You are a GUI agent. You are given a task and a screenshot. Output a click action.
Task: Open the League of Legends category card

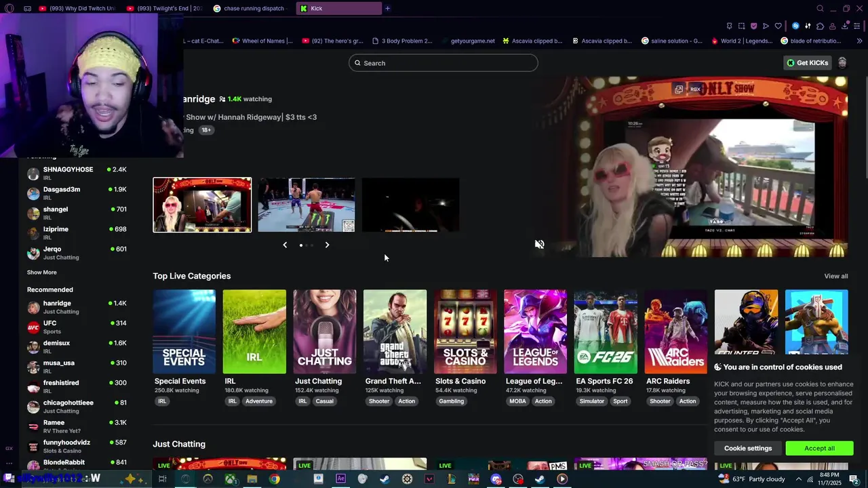click(x=535, y=331)
